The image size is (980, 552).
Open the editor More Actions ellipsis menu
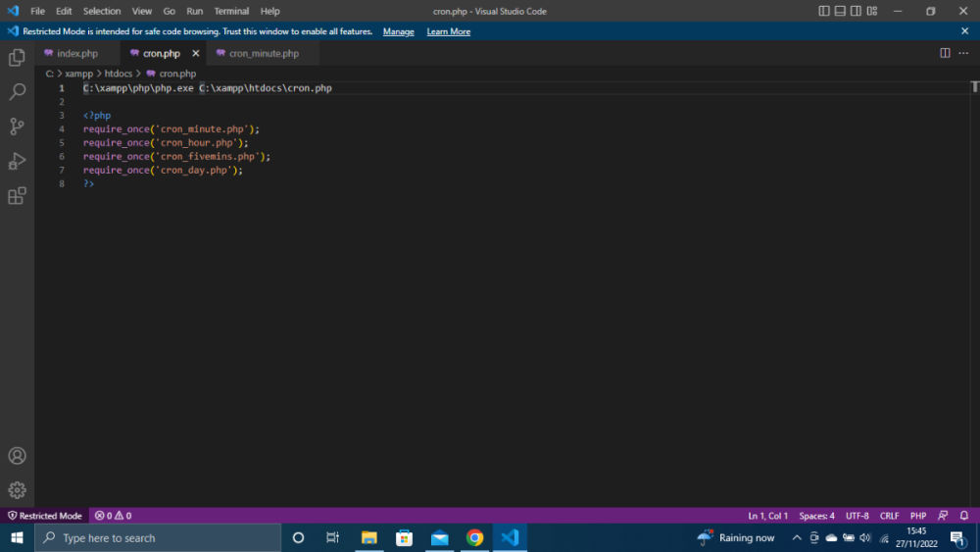point(964,53)
